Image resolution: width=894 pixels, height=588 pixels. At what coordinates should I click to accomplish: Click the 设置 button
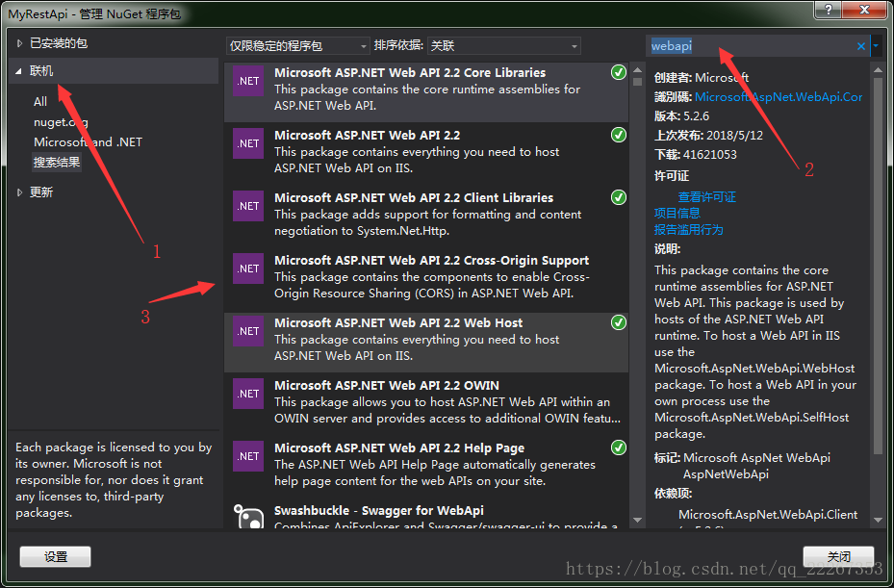55,556
